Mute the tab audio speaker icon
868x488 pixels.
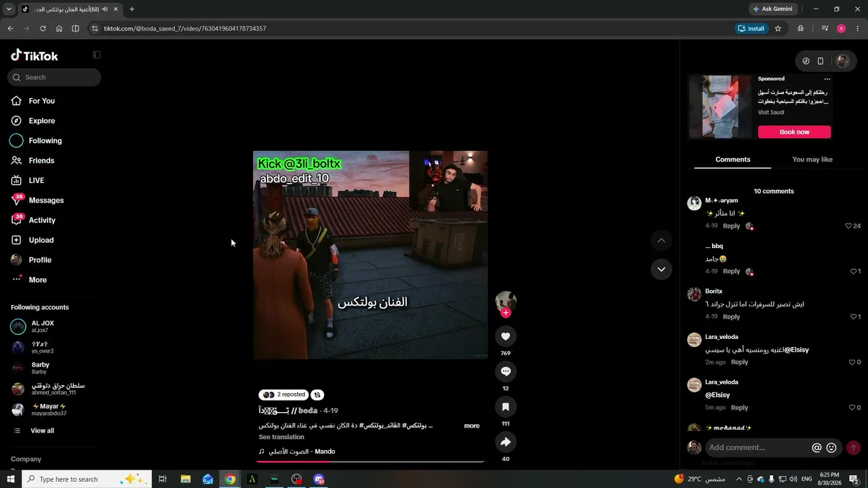(105, 9)
